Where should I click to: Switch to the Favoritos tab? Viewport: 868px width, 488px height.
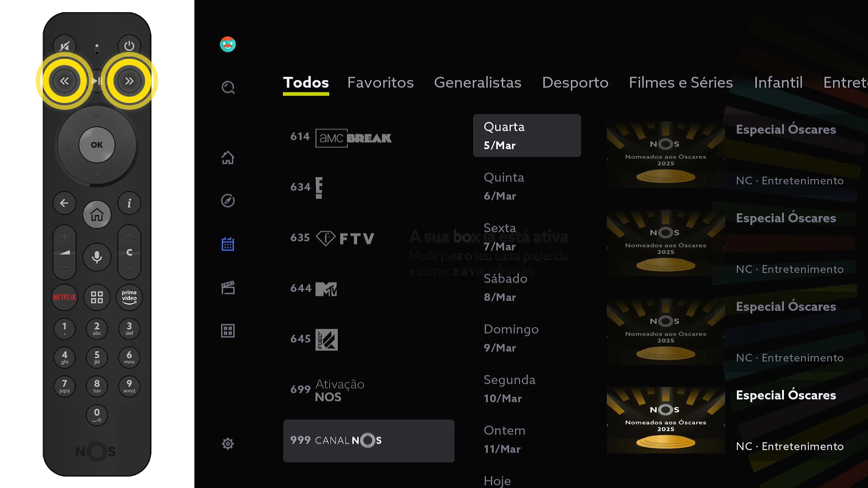click(x=380, y=83)
